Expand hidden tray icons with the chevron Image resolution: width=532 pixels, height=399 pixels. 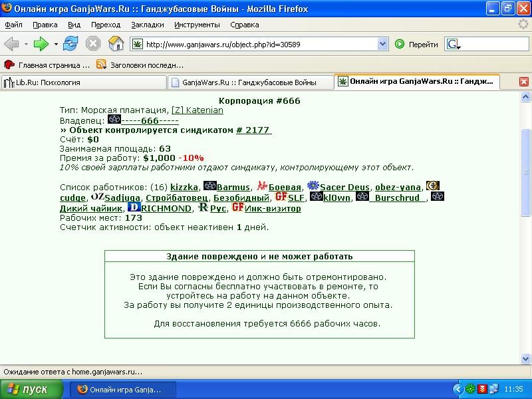tap(459, 389)
